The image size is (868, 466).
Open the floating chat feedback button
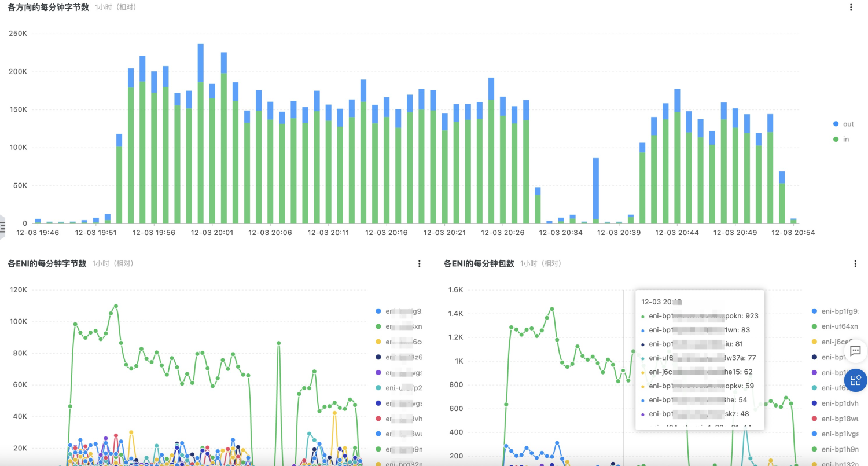tap(855, 351)
